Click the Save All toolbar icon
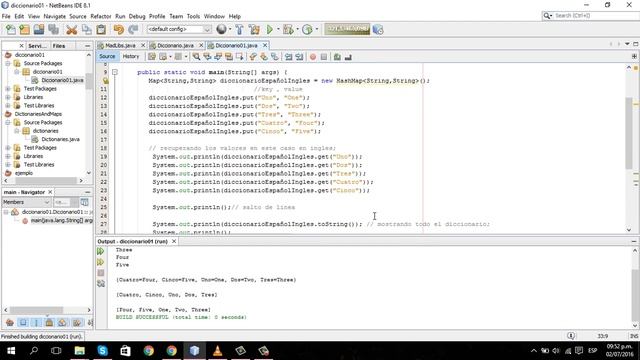The image size is (640, 360). pyautogui.click(x=53, y=29)
